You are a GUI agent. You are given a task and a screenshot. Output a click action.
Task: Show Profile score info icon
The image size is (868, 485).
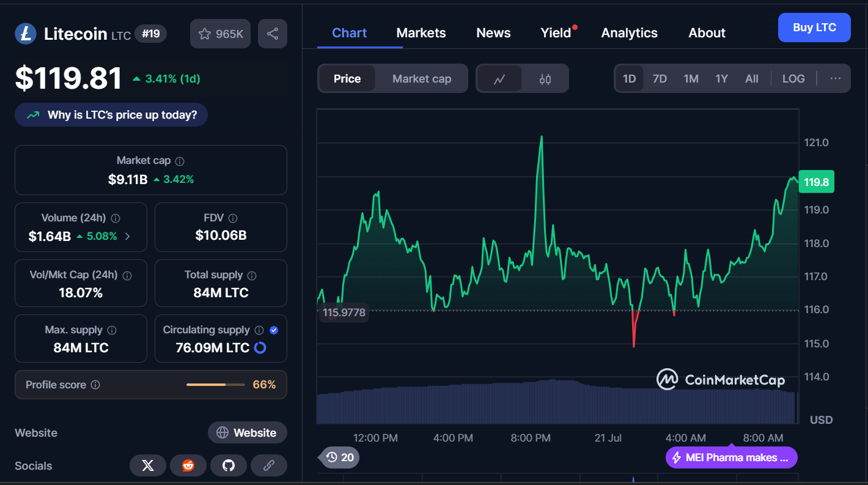pyautogui.click(x=95, y=385)
